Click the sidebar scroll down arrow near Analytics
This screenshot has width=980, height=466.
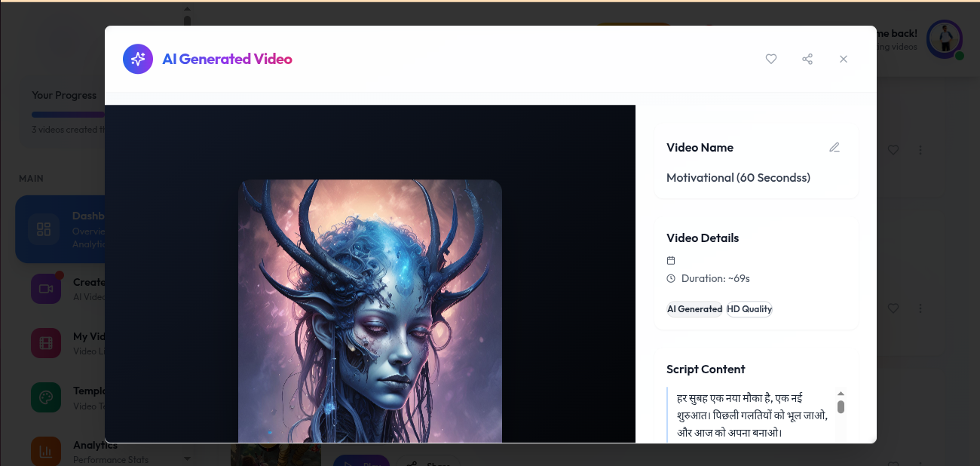coord(187,458)
